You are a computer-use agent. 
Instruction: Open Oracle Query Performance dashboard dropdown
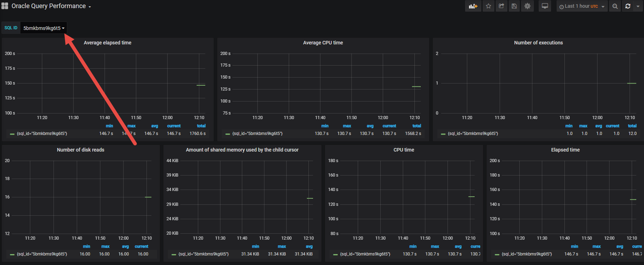click(51, 6)
